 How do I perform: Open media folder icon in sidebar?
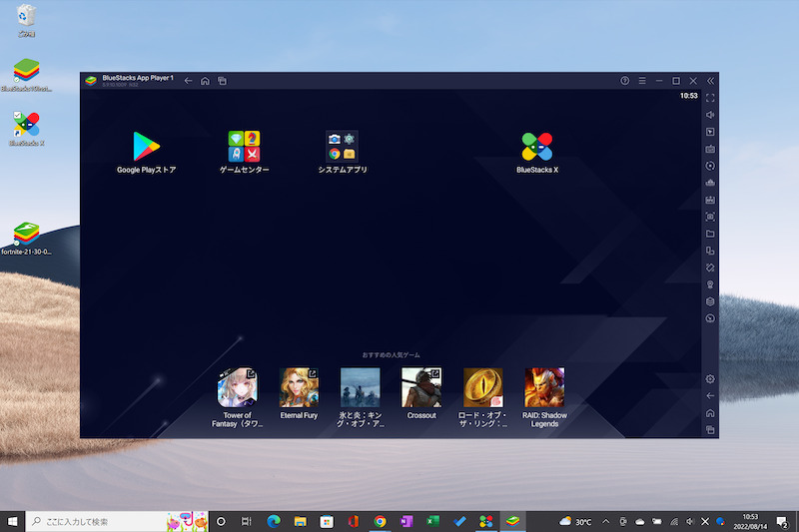[x=710, y=234]
